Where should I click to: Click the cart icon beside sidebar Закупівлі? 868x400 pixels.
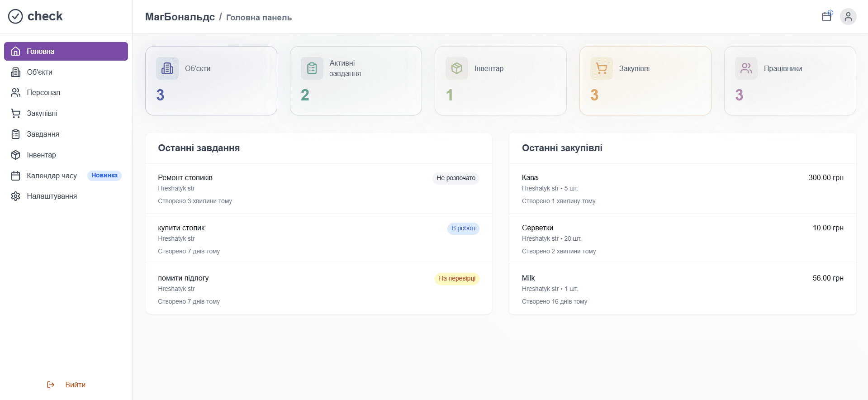click(x=16, y=113)
